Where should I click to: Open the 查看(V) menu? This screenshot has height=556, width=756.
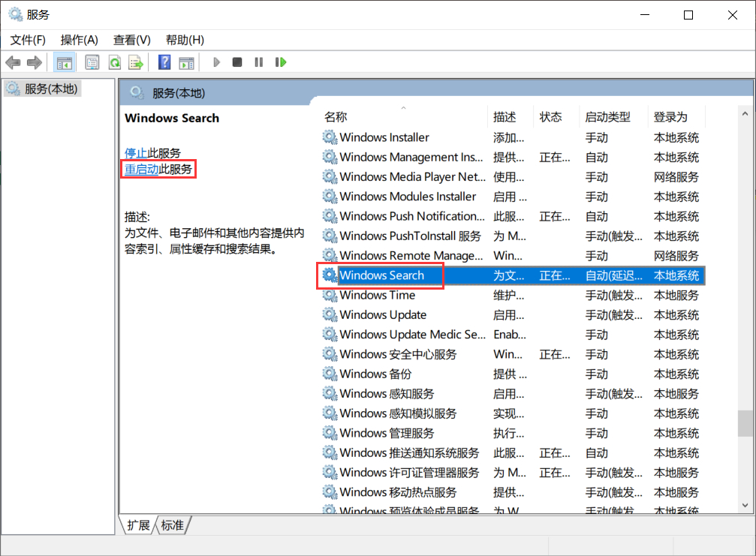(131, 40)
